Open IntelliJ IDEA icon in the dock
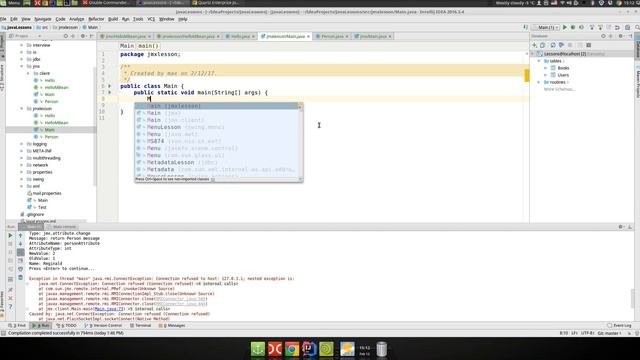This screenshot has width=640, height=360. point(309,349)
